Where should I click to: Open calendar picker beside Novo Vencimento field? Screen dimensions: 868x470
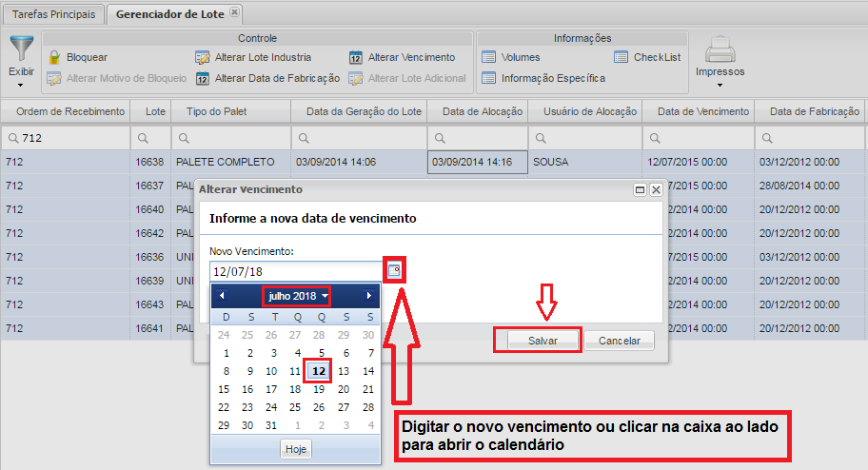pos(394,271)
